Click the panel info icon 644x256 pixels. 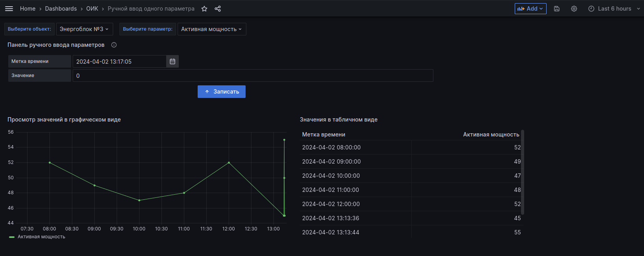[114, 45]
